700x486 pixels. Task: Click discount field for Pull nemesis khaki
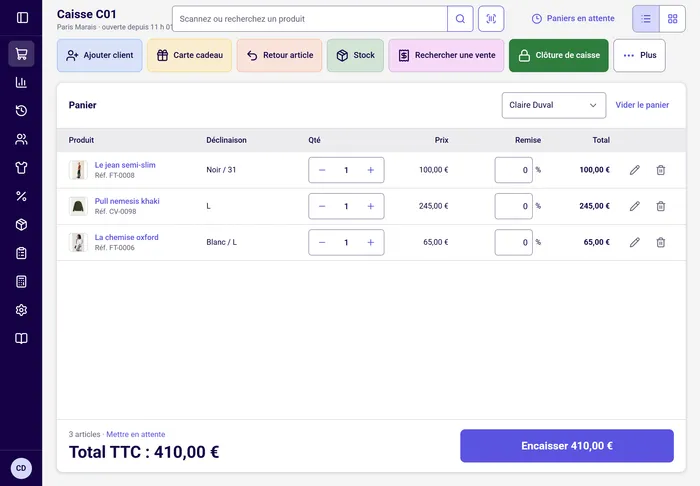point(513,206)
